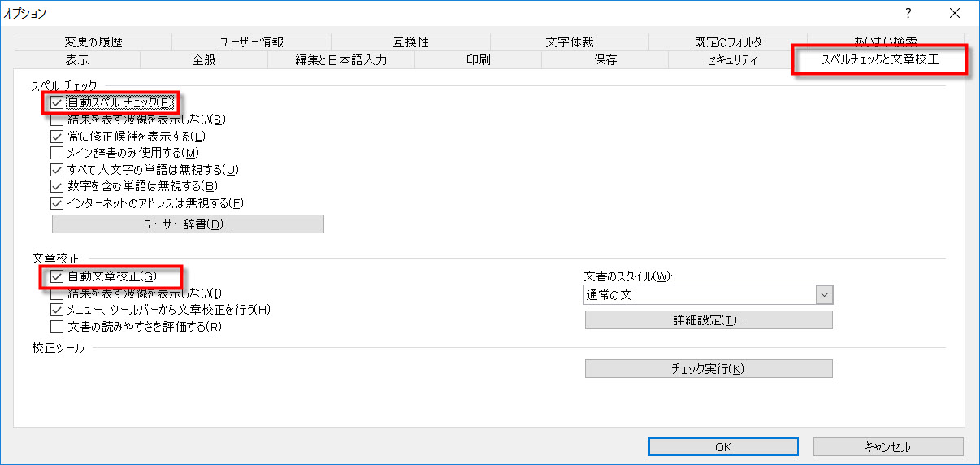This screenshot has width=980, height=465.
Task: Open 詳細設定 for grammar settings
Action: [x=709, y=320]
